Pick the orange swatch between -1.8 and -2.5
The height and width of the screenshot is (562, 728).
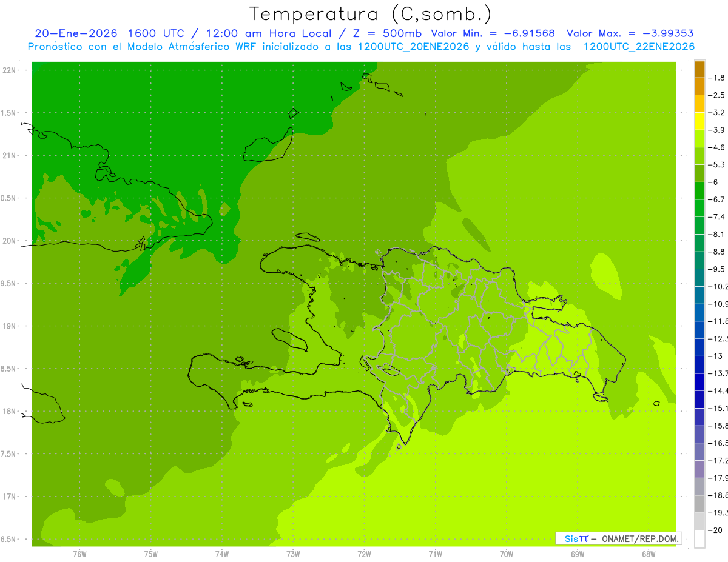(x=699, y=87)
